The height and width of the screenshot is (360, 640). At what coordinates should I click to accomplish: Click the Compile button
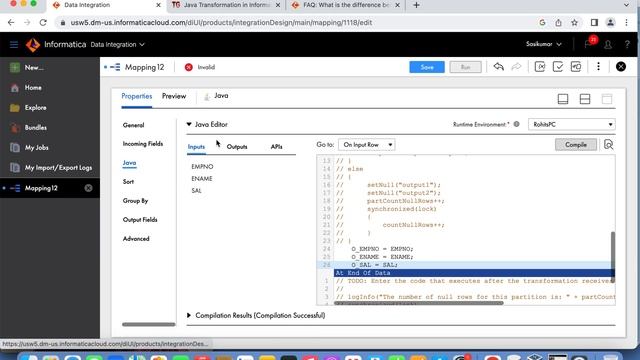(576, 144)
